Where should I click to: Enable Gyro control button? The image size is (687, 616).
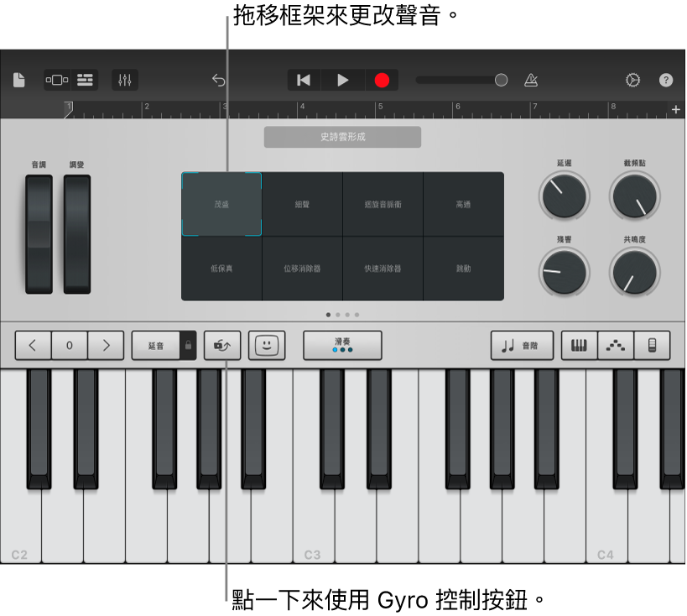(222, 346)
